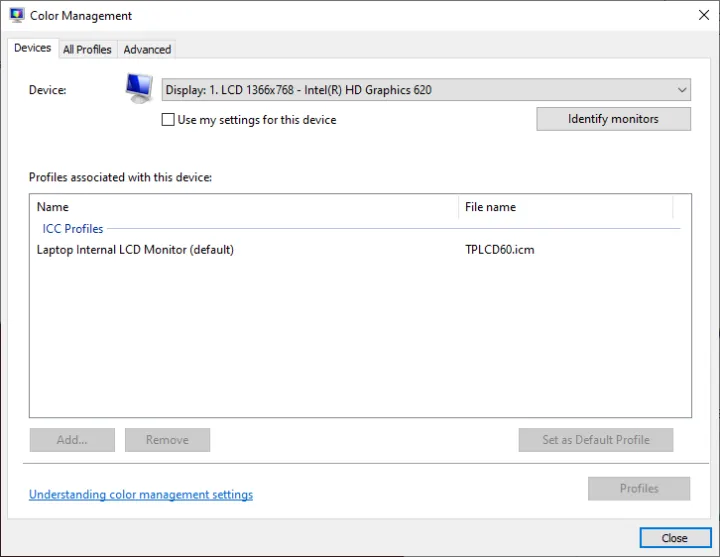Collapse the ICC Profiles group
This screenshot has height=557, width=720.
tap(73, 229)
